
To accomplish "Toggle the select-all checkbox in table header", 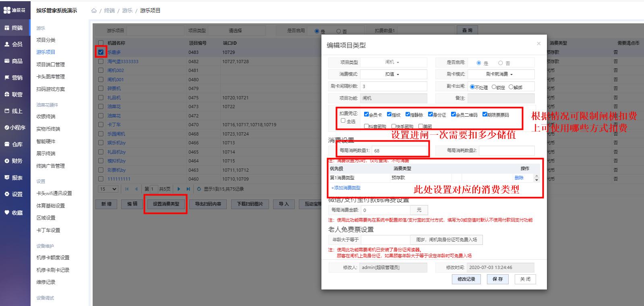I will (x=101, y=43).
